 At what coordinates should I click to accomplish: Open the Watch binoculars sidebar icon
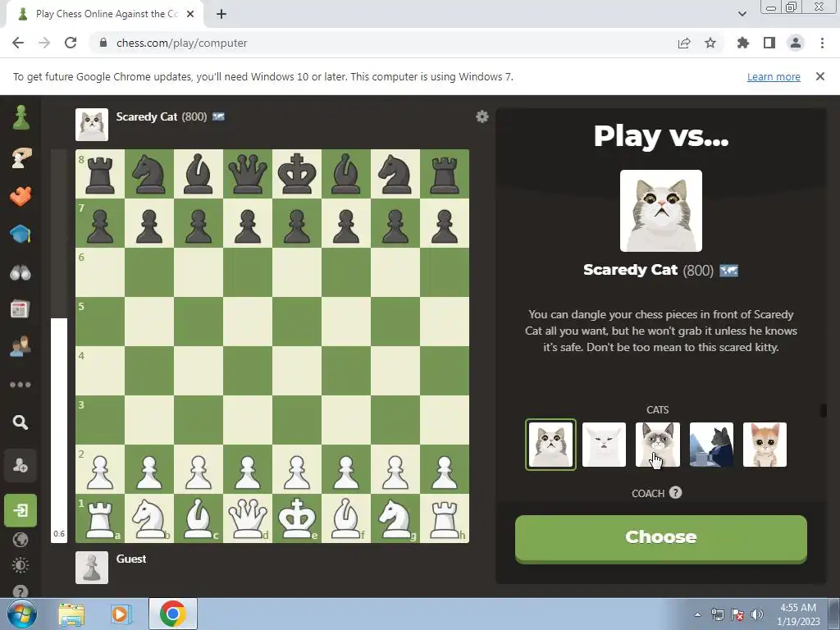point(21,272)
